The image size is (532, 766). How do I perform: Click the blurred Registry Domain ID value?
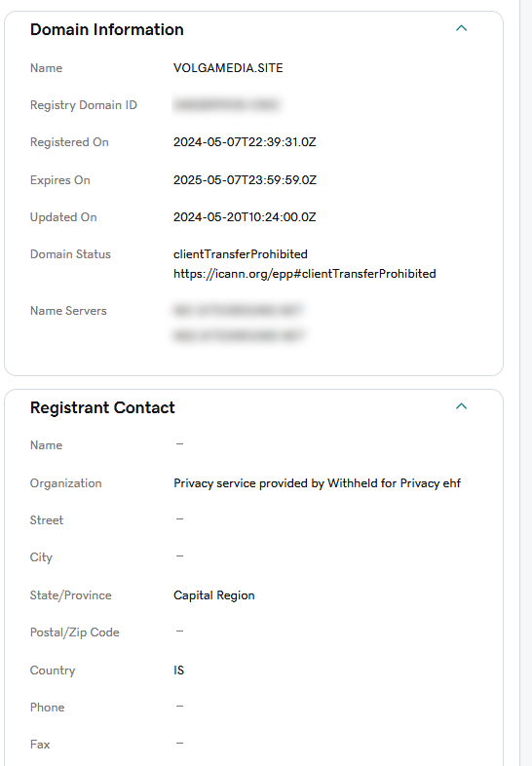pyautogui.click(x=227, y=104)
